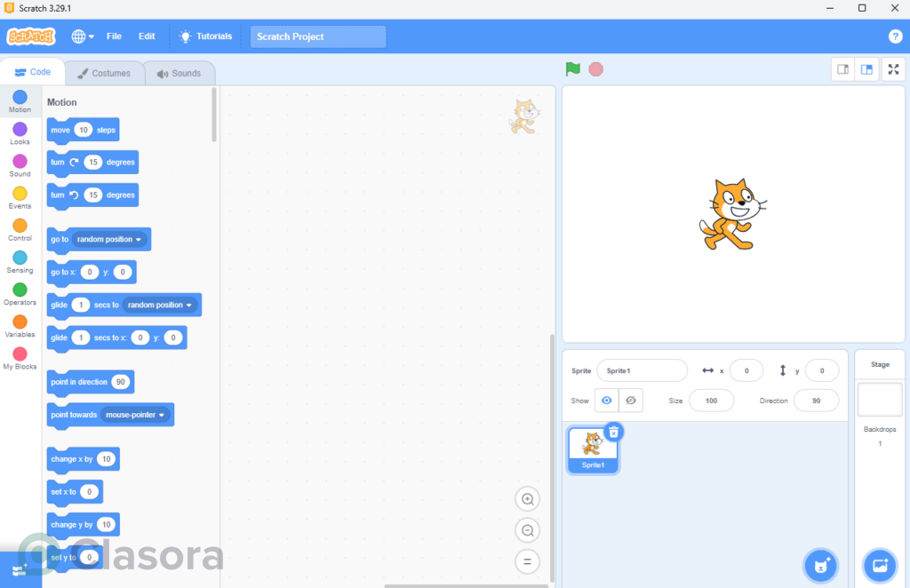Switch to the small stage layout
910x588 pixels.
tap(843, 69)
